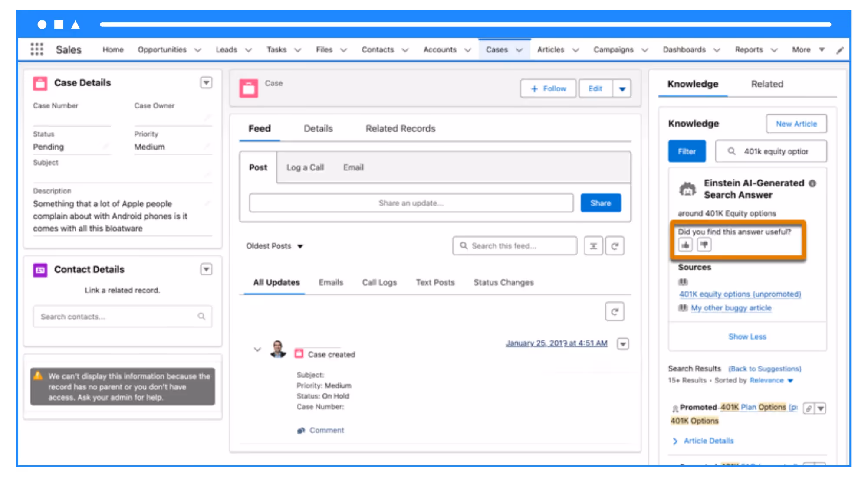Screen dimensions: 868x477
Task: Open Promoted article actions dropdown
Action: tap(820, 408)
